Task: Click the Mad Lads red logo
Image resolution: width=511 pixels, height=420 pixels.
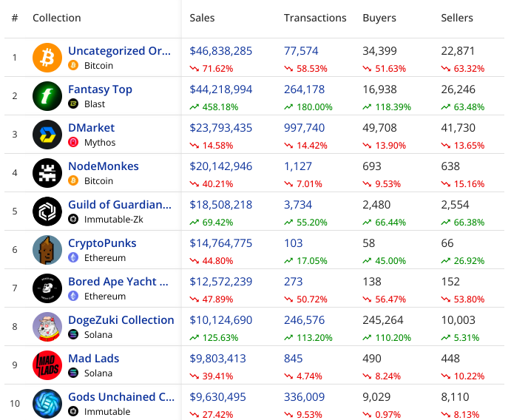Action: point(47,365)
